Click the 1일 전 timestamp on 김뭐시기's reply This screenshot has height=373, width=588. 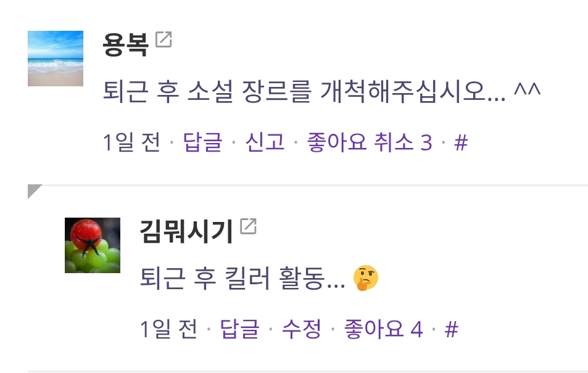pos(169,329)
